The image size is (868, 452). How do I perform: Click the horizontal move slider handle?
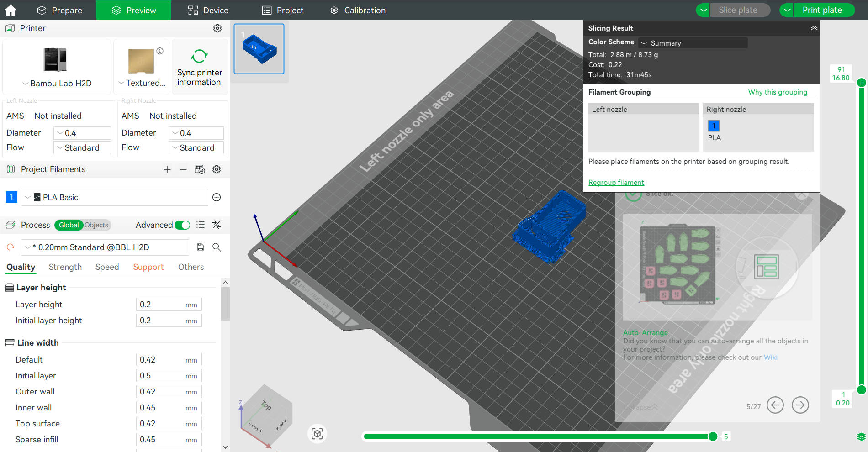713,436
